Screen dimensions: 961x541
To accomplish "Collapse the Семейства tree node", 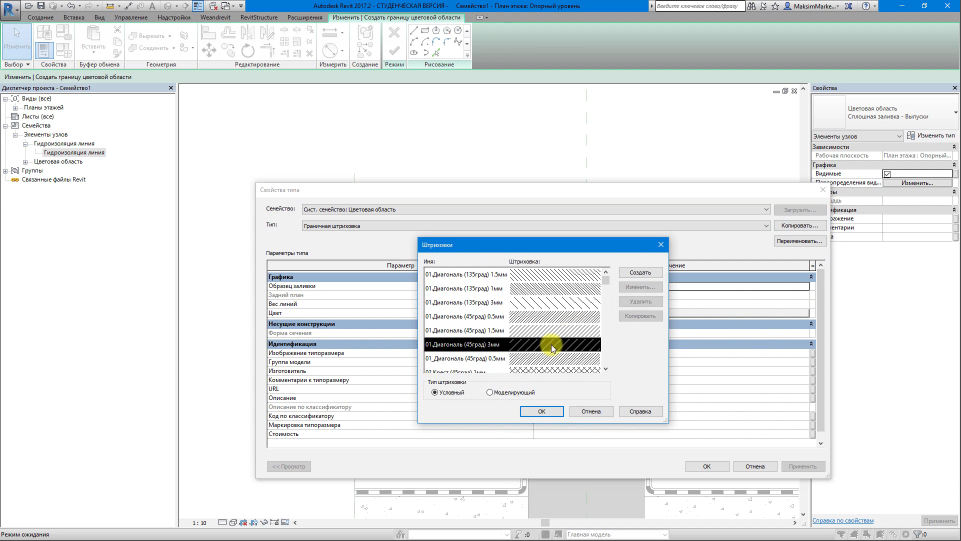I will click(x=6, y=126).
